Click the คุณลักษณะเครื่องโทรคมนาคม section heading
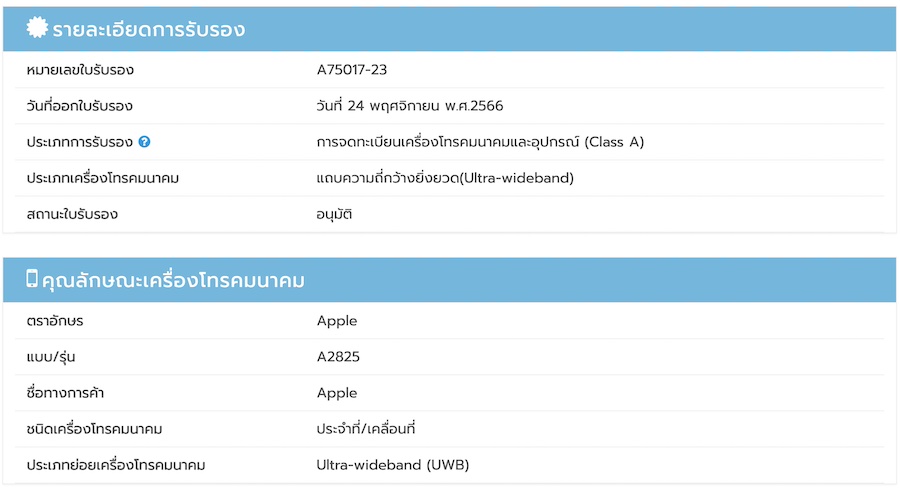This screenshot has width=900, height=494. [173, 281]
